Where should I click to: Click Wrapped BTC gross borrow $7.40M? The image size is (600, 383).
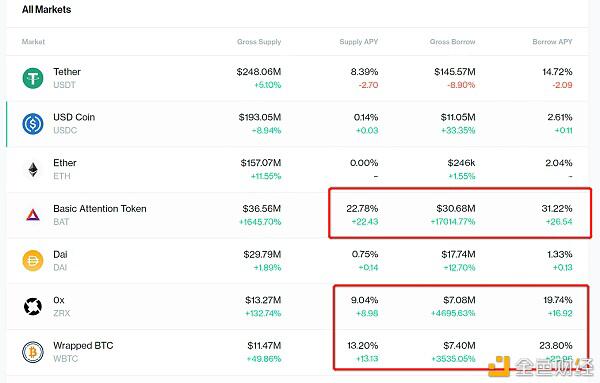[x=459, y=345]
